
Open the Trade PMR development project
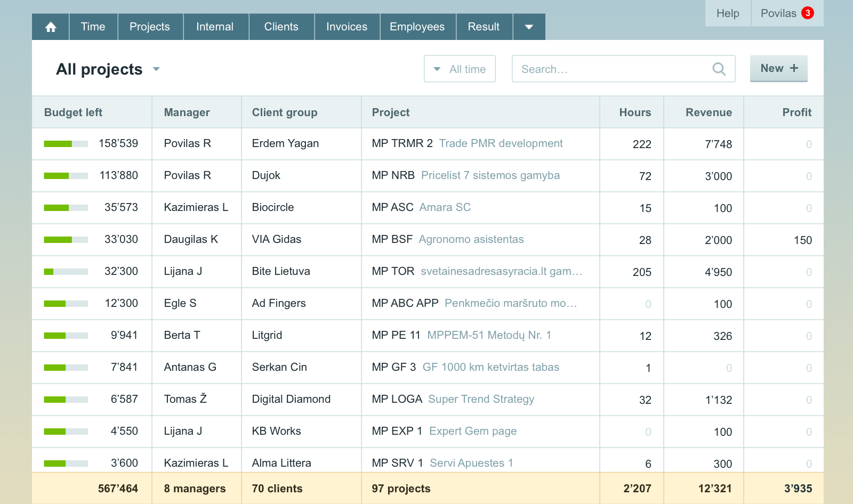tap(501, 143)
